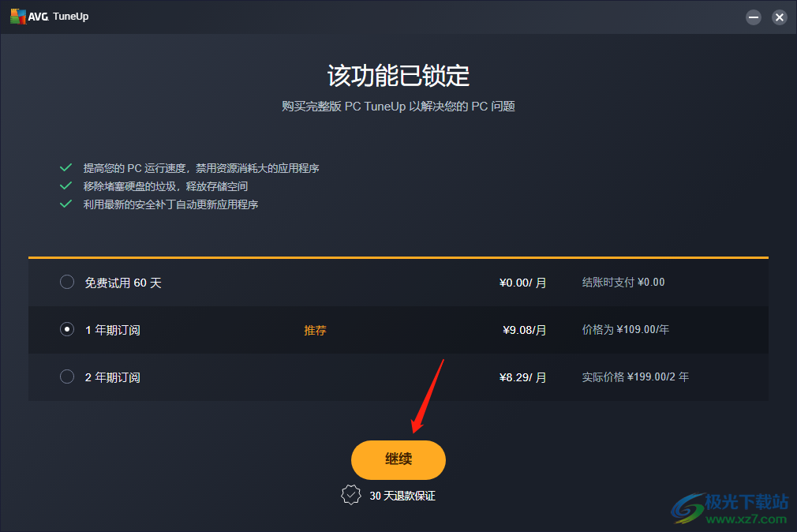Image resolution: width=797 pixels, height=532 pixels.
Task: Minimize the AVG TuneUp window
Action: coord(754,17)
